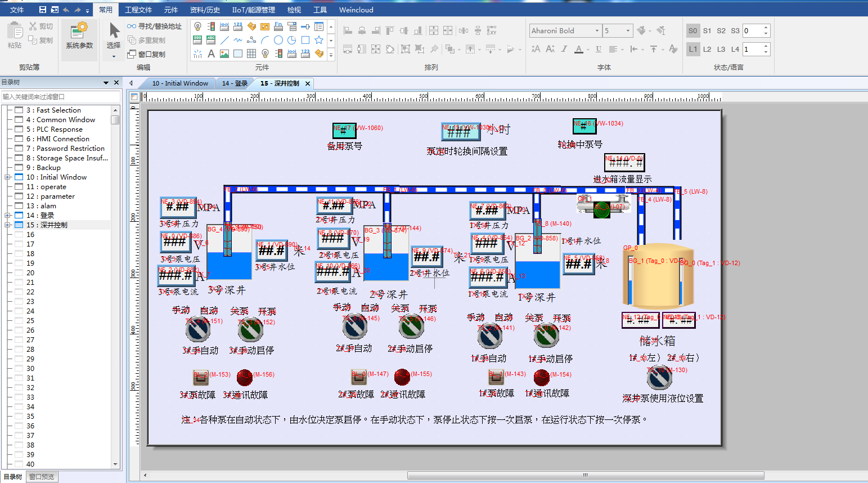868x483 pixels.
Task: Open the 窗口预览 panel at bottom left
Action: click(x=42, y=477)
